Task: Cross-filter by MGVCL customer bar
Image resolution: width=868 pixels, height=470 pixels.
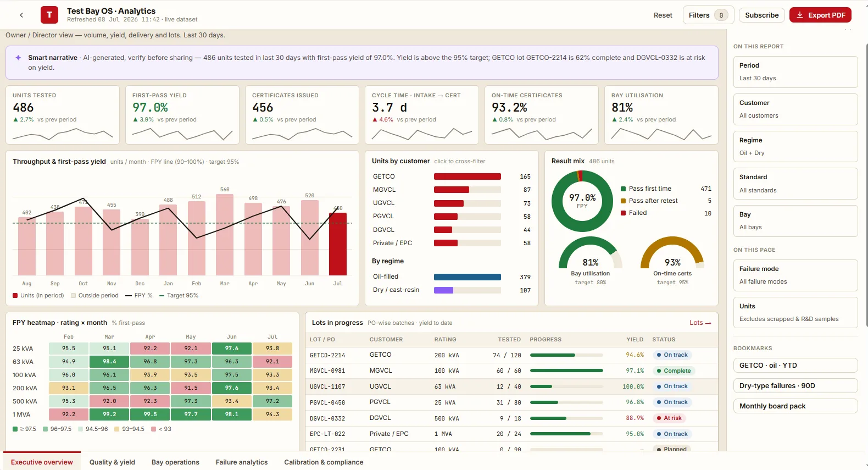Action: click(x=452, y=190)
